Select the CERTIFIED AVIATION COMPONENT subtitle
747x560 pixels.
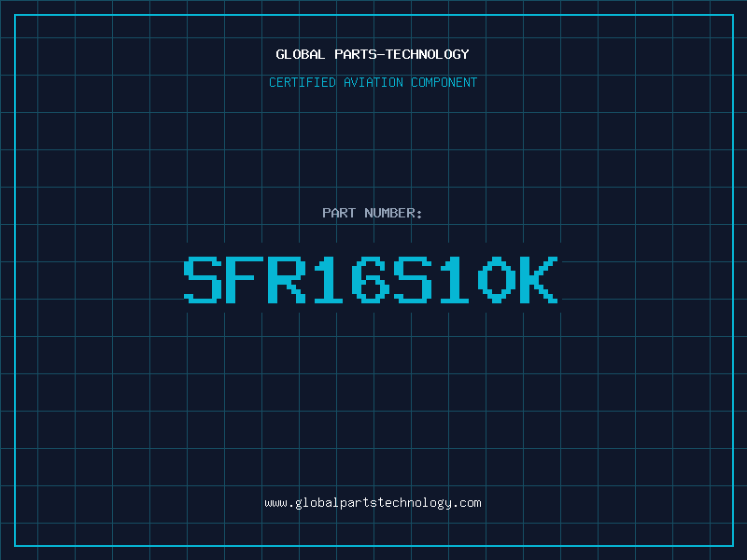(373, 82)
